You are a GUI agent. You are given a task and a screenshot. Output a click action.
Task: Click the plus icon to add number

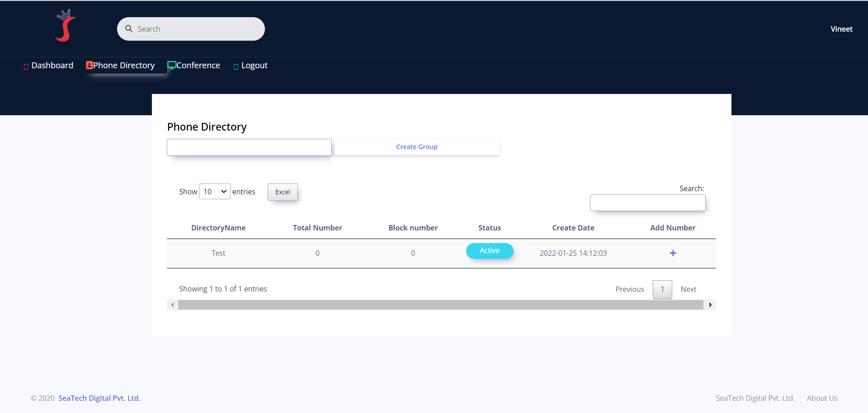pos(673,253)
